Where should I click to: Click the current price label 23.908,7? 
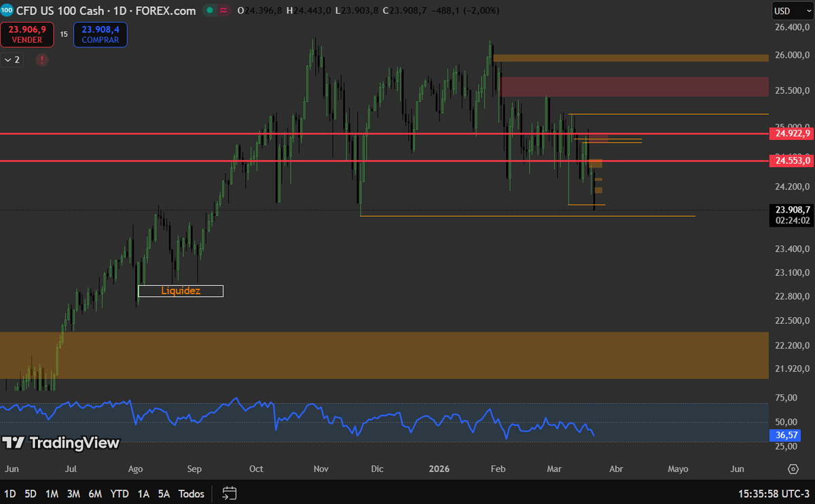[x=792, y=210]
